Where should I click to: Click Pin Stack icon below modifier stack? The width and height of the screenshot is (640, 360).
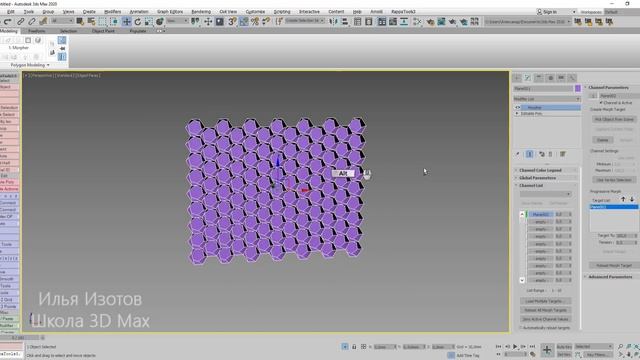pos(518,154)
